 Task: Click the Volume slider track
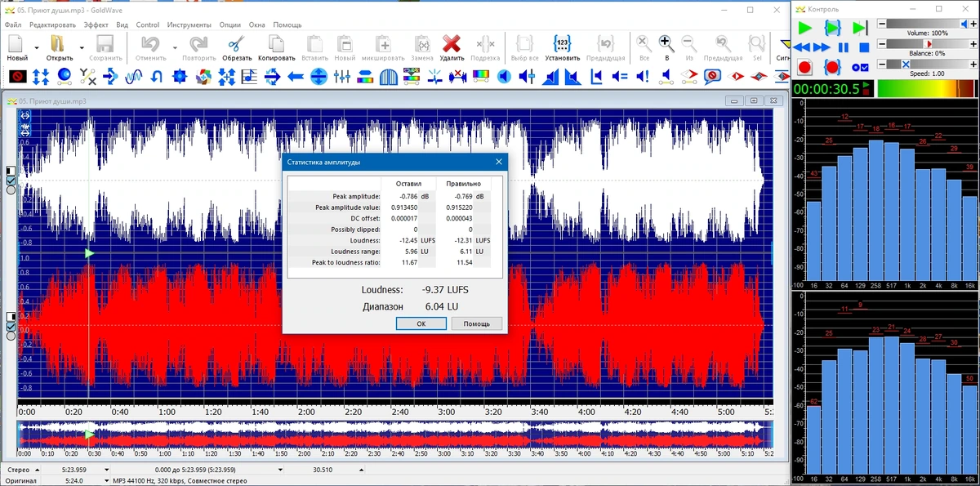928,24
